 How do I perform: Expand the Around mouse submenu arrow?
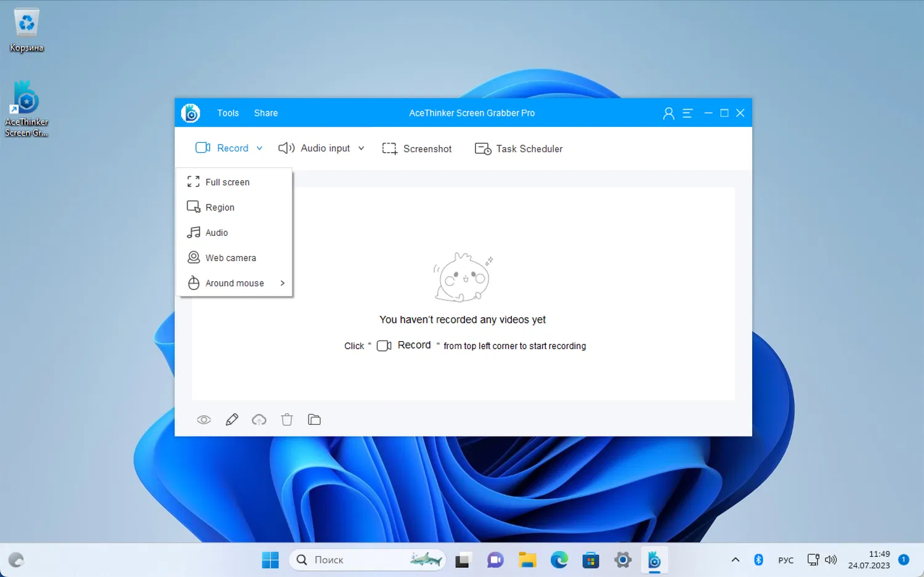click(282, 283)
